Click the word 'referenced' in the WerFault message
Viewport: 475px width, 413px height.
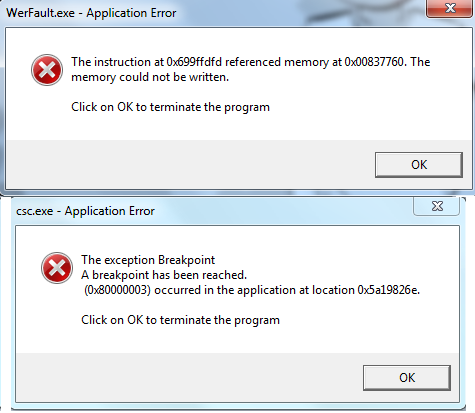(x=253, y=62)
